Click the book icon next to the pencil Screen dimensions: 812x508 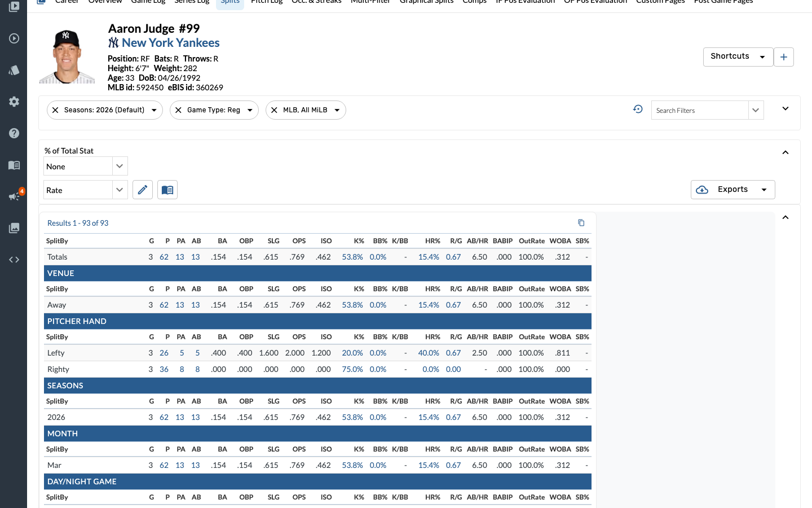coord(167,190)
